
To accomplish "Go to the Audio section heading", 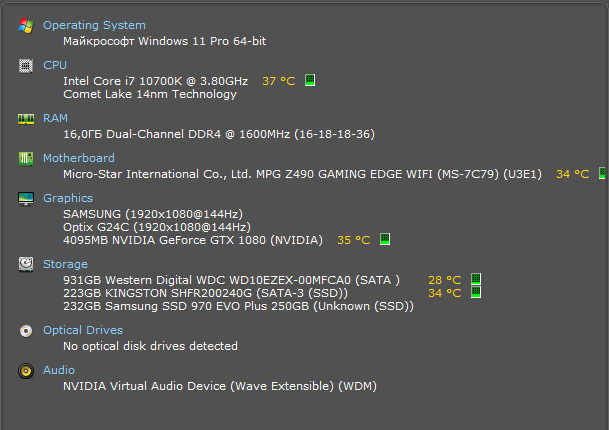I will [x=58, y=370].
